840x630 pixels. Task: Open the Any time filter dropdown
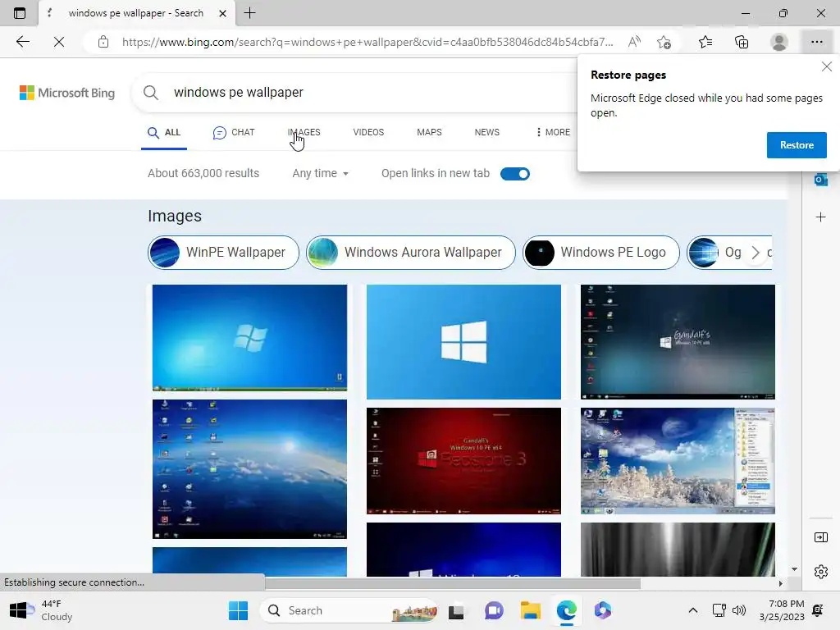tap(321, 174)
